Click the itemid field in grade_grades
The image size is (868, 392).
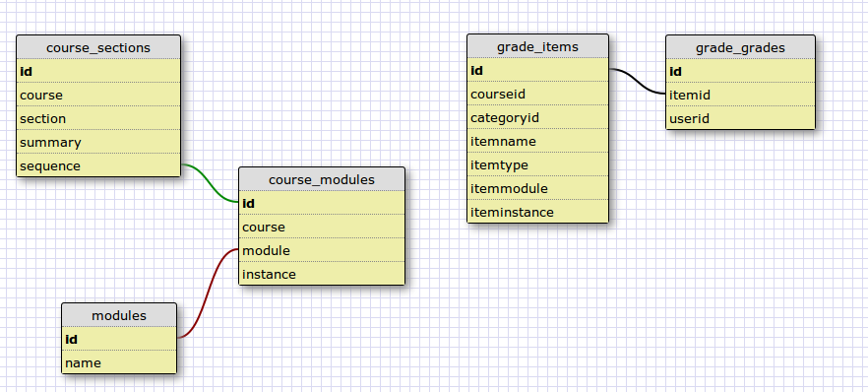740,95
